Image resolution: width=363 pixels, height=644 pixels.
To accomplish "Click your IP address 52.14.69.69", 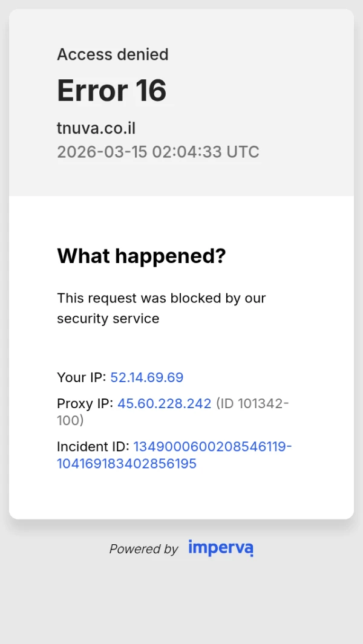I will click(x=147, y=377).
